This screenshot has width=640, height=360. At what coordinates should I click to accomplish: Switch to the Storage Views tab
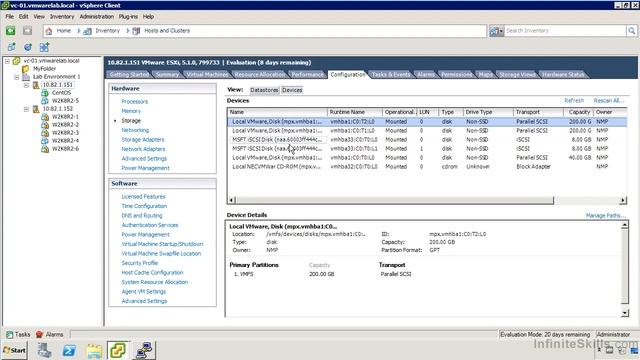pos(518,74)
